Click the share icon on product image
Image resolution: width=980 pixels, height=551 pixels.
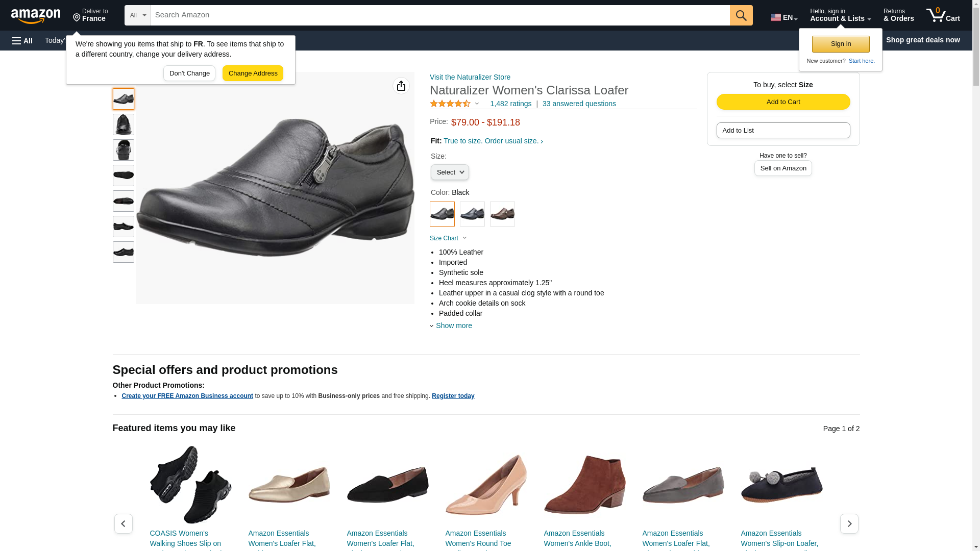pos(401,86)
